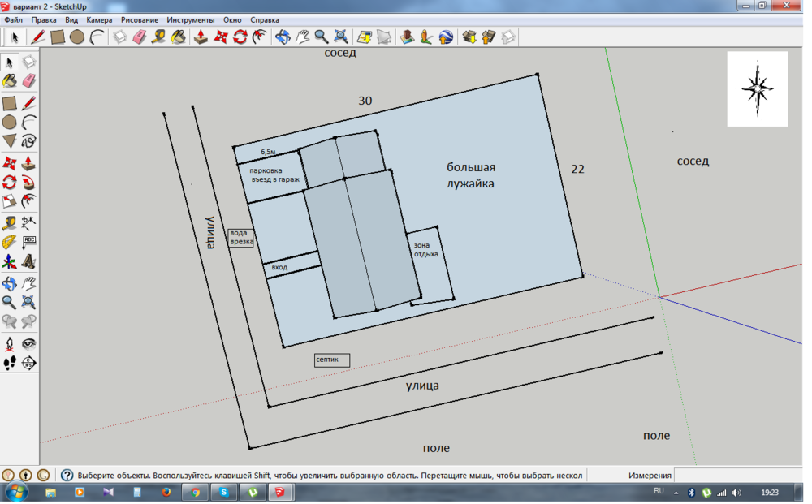
Task: Click the status bar help question icon
Action: [x=67, y=476]
